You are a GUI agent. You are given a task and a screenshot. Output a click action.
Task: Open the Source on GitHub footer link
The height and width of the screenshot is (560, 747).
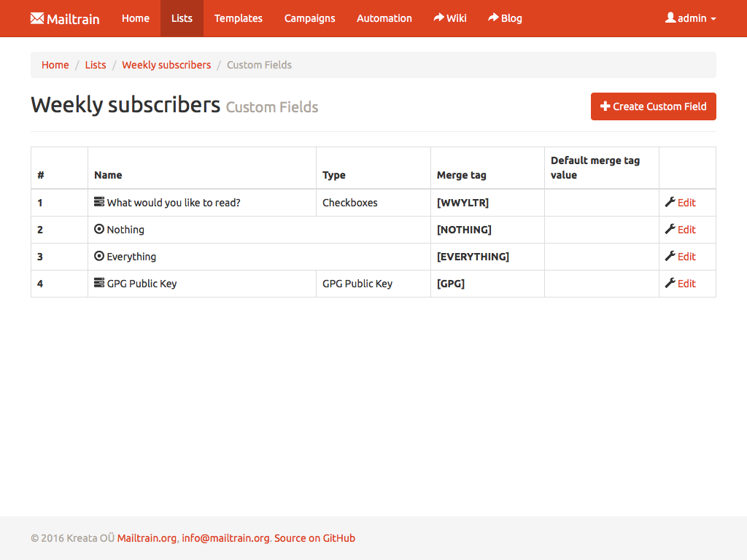[314, 538]
